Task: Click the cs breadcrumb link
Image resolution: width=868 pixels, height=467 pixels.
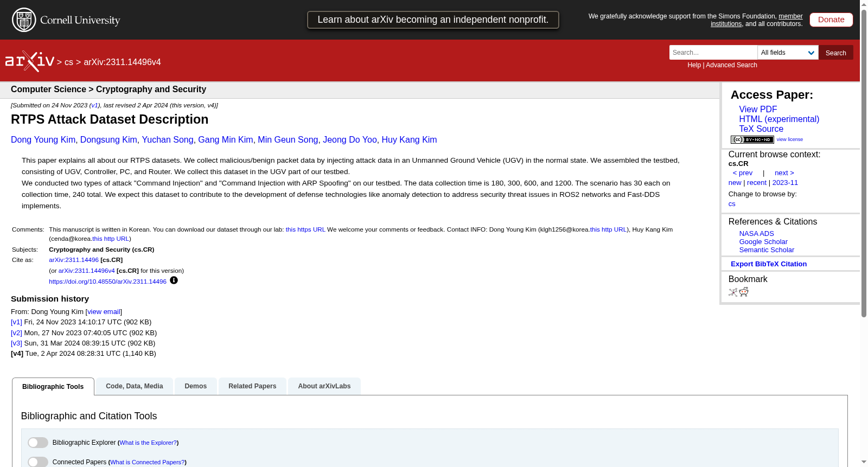Action: [x=69, y=62]
